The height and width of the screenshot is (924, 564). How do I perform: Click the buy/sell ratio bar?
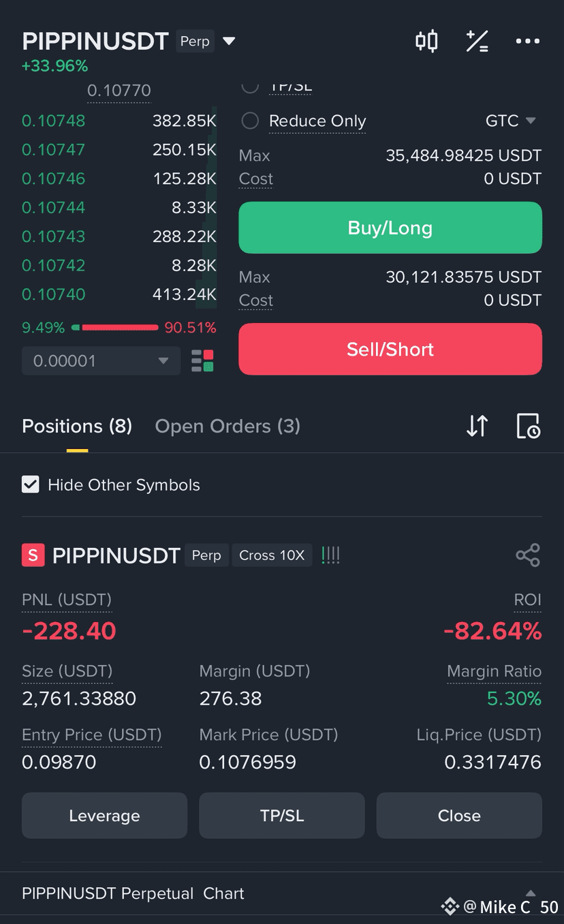point(119,328)
